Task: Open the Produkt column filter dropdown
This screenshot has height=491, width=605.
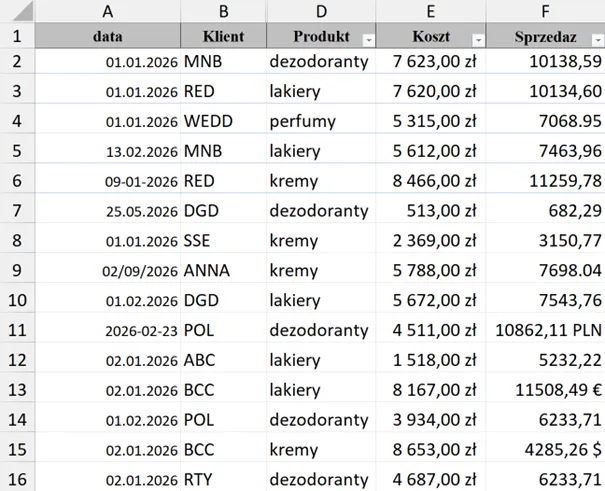Action: (x=368, y=38)
